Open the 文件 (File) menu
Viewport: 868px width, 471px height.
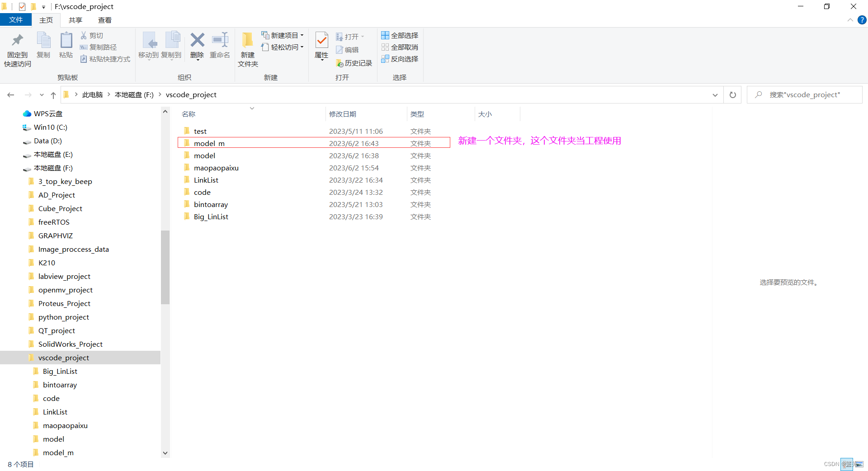16,20
